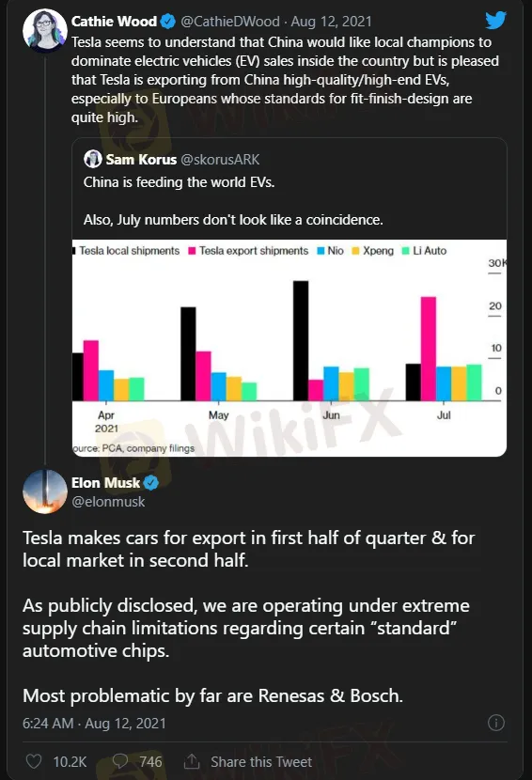
Task: Open the Aug 12, 2021 tweet date
Action: click(331, 22)
